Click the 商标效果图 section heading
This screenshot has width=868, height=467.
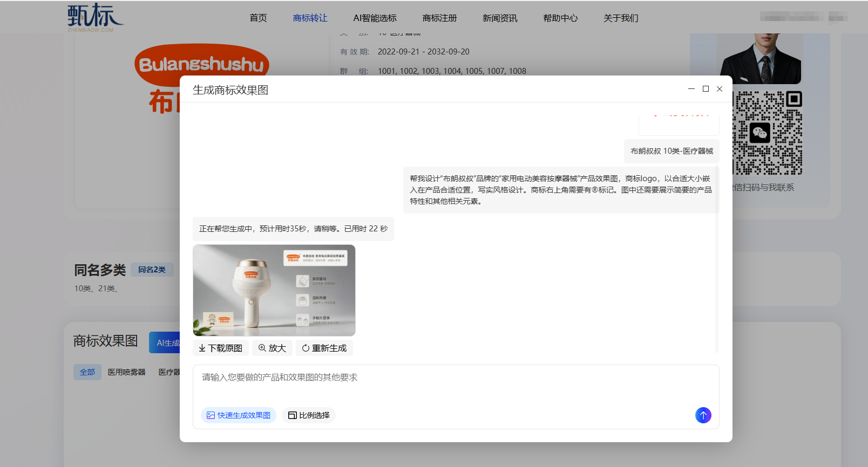pyautogui.click(x=106, y=341)
